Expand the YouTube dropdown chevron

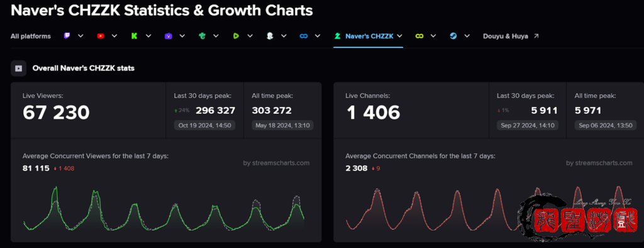click(x=114, y=36)
